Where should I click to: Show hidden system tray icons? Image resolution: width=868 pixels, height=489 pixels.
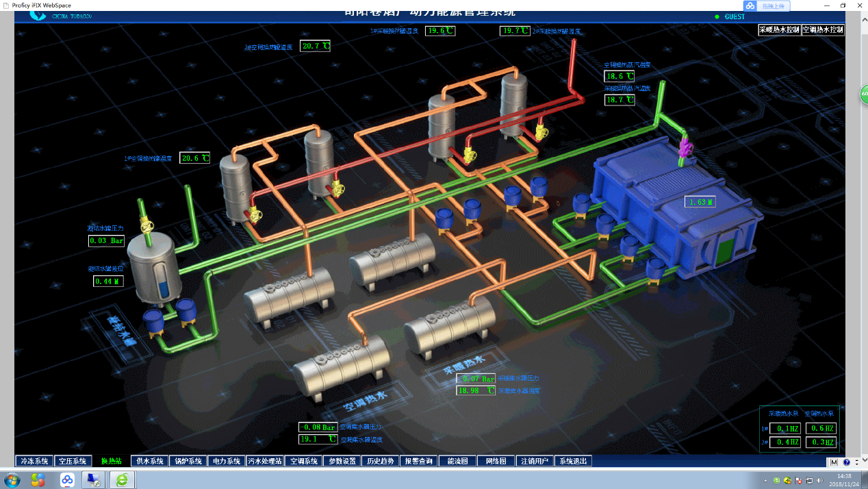coord(765,480)
